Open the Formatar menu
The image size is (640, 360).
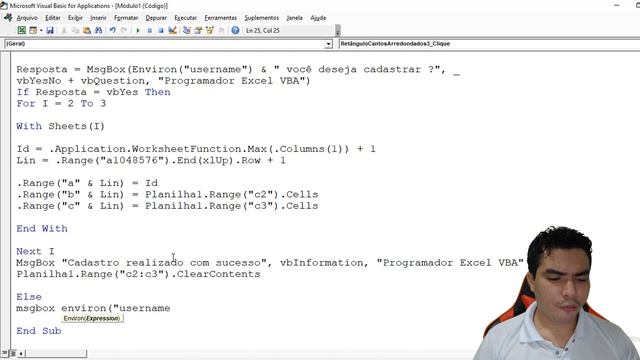(x=126, y=18)
